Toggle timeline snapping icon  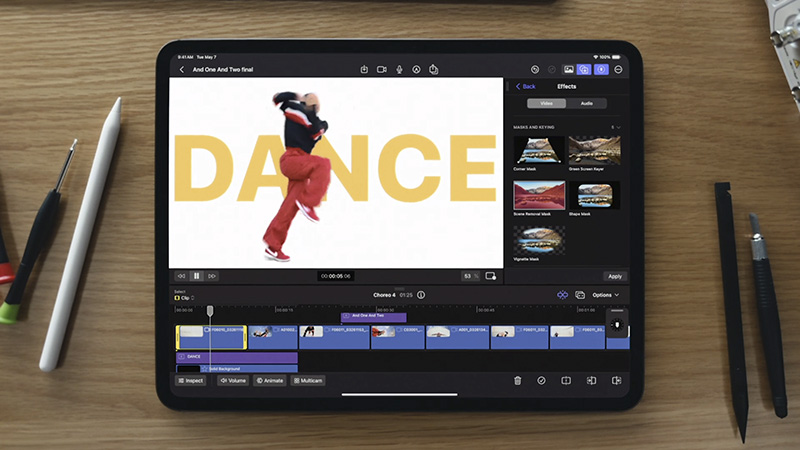562,295
